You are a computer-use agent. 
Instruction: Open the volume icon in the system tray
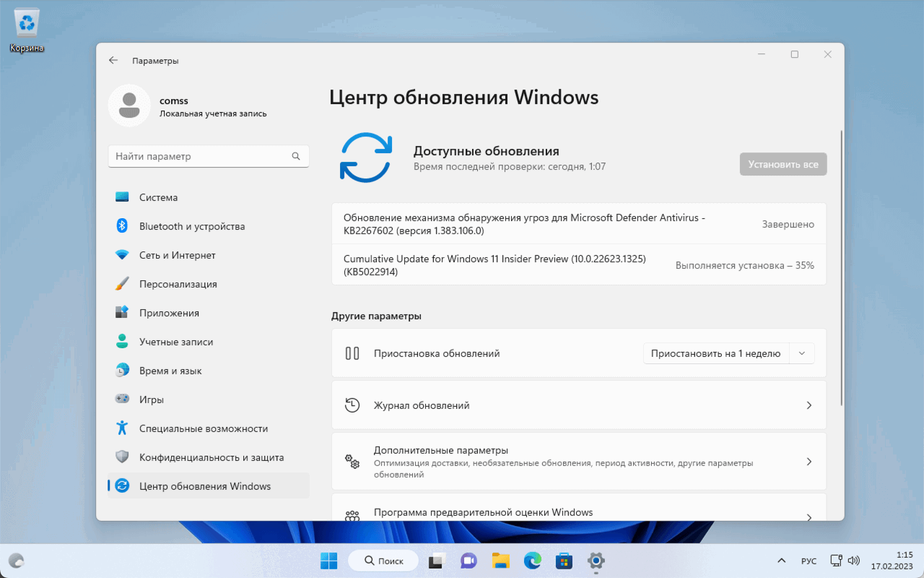[x=854, y=561]
